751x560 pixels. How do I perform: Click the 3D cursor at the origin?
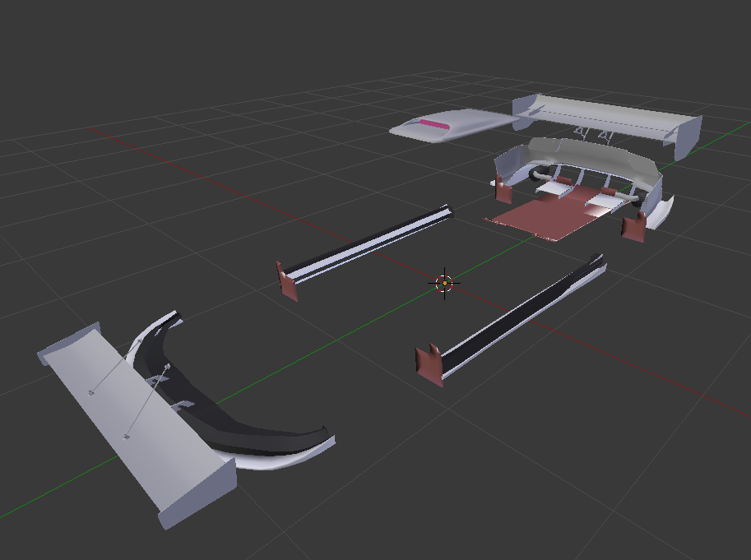point(444,284)
